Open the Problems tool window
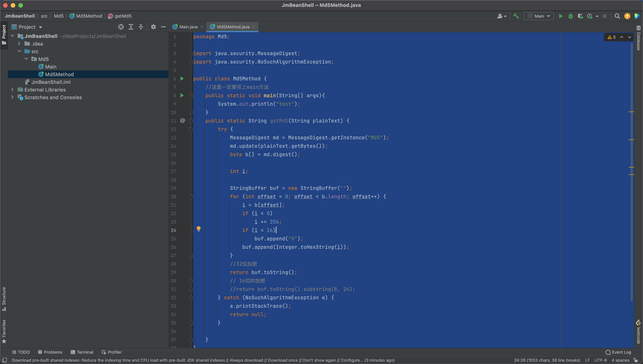Viewport: 643px width, 364px height. coord(50,352)
